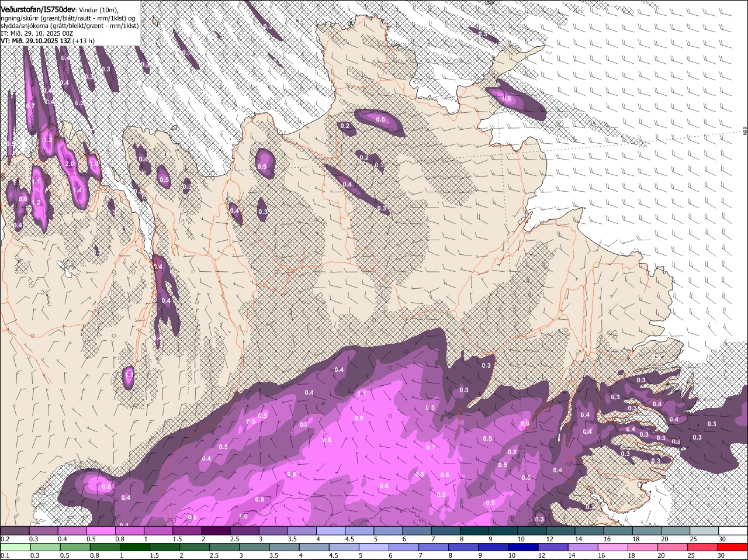Image resolution: width=748 pixels, height=560 pixels.
Task: Select the 'IT: Mið. 29. 10. 2025 00Z' line
Action: tap(37, 33)
